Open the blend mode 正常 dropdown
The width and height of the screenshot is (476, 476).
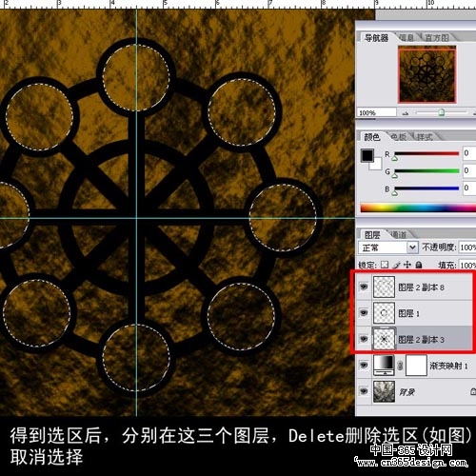387,248
